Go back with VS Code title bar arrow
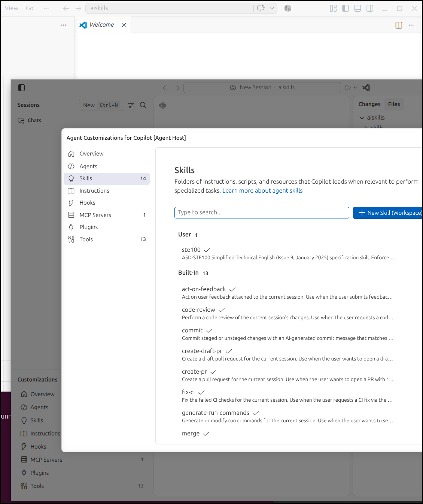Image resolution: width=423 pixels, height=504 pixels. 66,8
